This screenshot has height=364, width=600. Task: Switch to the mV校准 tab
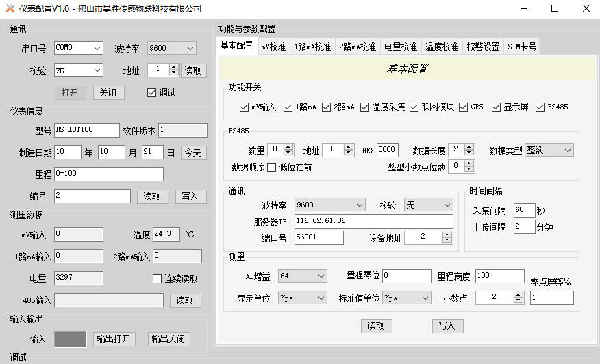273,47
